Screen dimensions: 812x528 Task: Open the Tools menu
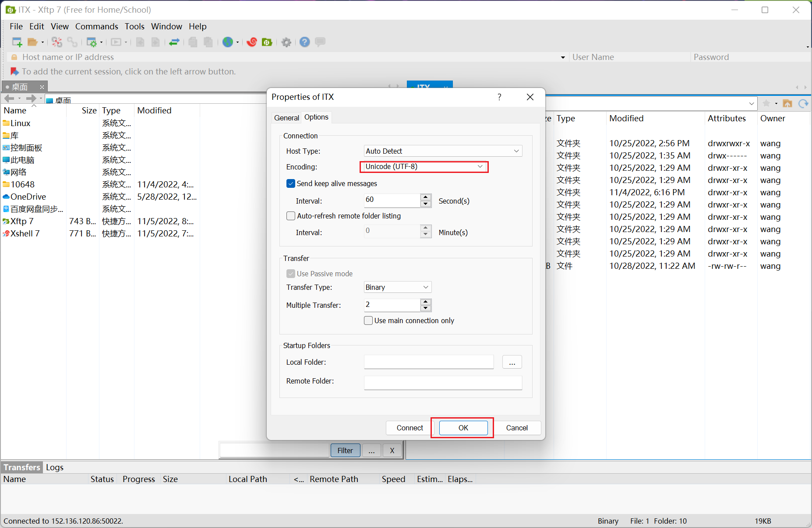[x=134, y=26]
